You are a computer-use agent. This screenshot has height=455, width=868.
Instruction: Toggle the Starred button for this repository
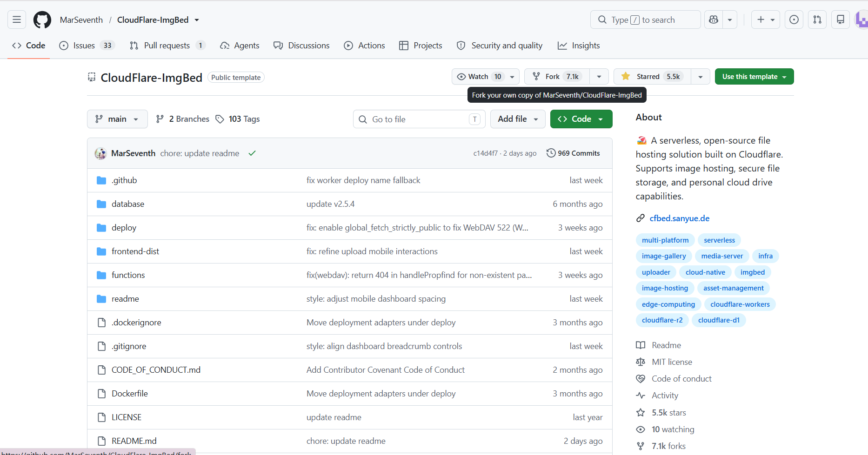pos(653,77)
